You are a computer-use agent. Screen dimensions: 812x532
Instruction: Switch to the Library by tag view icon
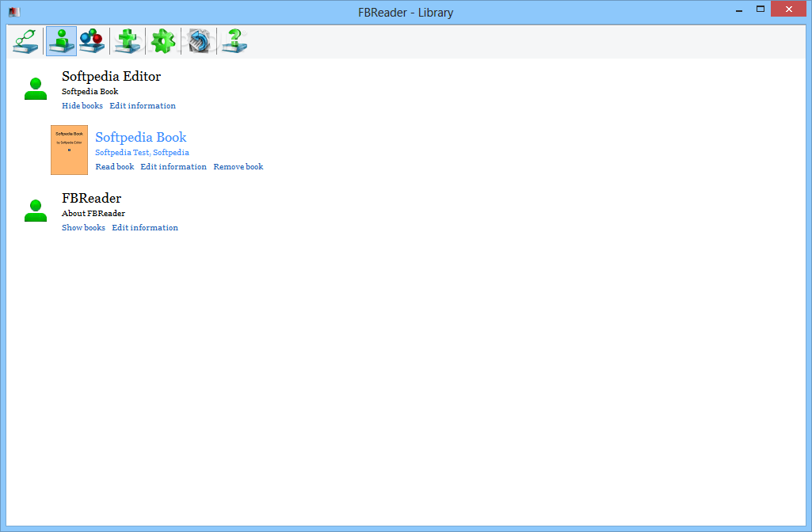pyautogui.click(x=92, y=41)
